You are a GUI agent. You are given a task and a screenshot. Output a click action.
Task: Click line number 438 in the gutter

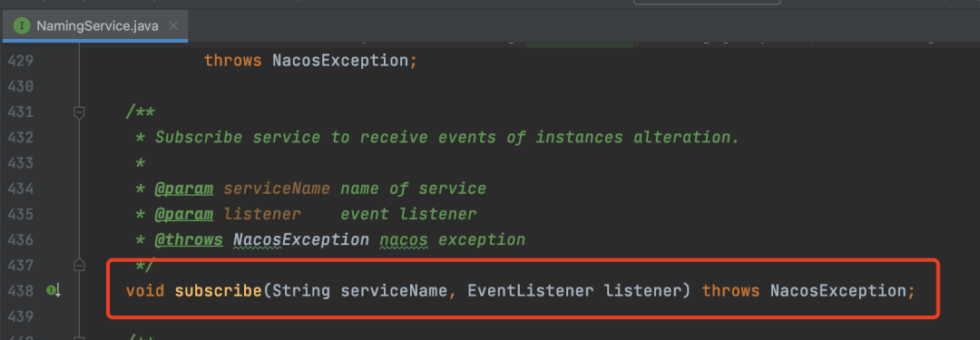point(21,291)
